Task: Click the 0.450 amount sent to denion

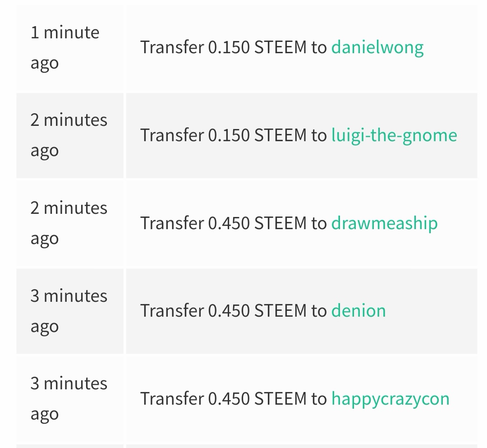Action: pos(229,311)
